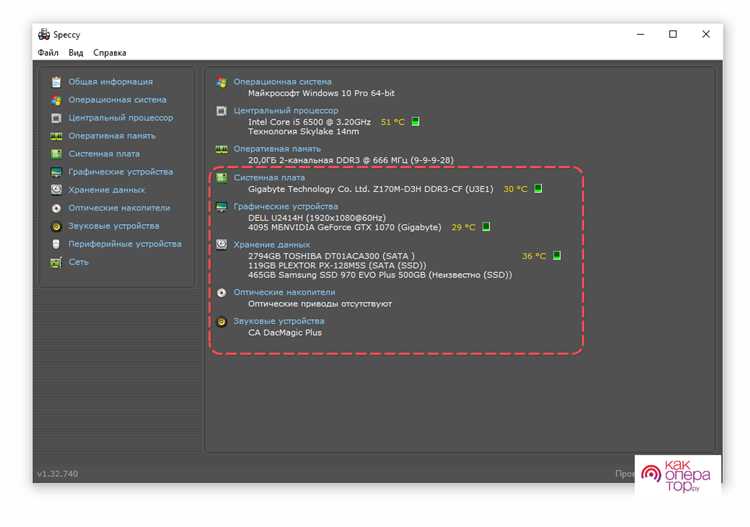
Task: Open the Графические устройства summary heading link
Action: [x=286, y=206]
